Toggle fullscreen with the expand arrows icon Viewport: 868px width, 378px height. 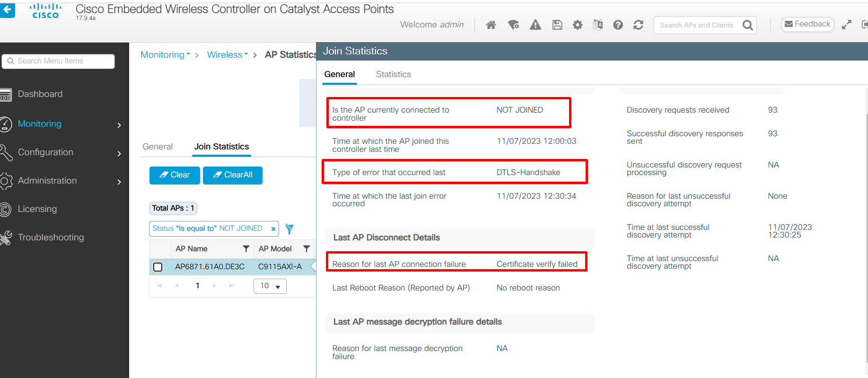[846, 25]
